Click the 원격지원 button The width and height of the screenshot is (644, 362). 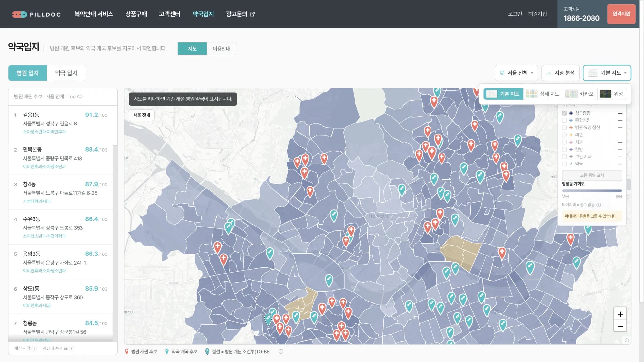(621, 14)
